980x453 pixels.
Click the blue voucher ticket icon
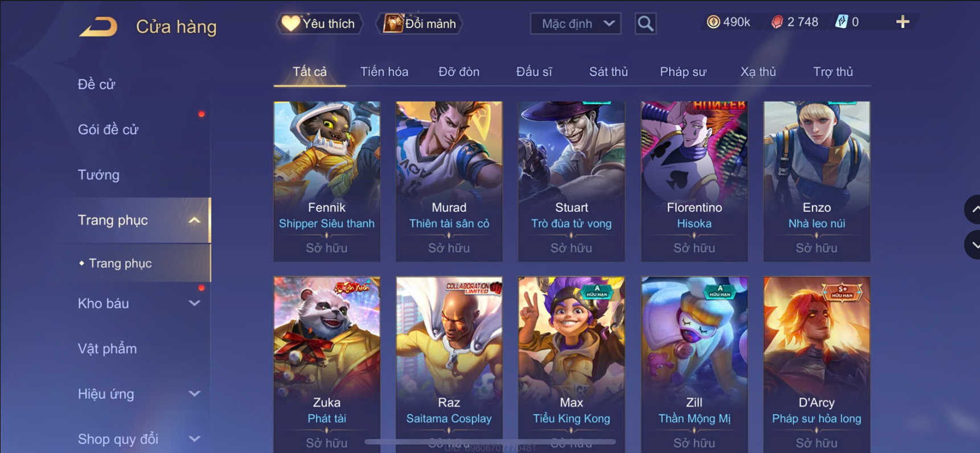(x=841, y=22)
